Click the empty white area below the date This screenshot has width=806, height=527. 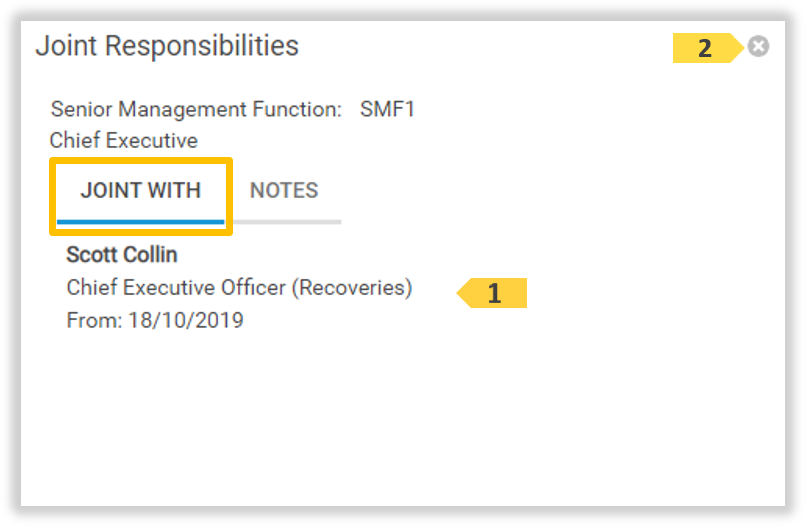(400, 420)
